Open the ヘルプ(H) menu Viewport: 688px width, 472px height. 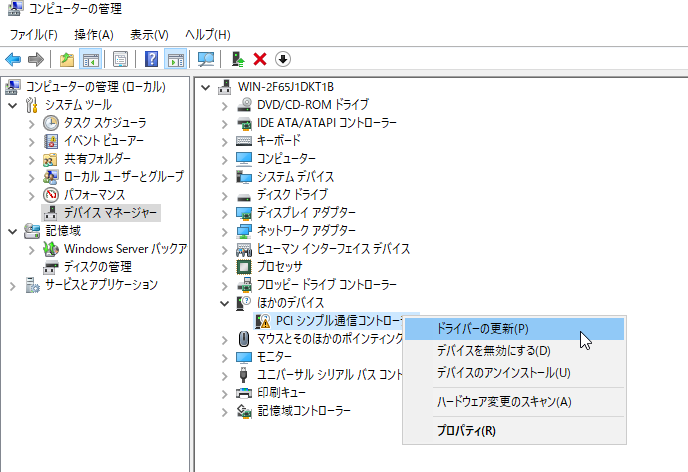208,35
